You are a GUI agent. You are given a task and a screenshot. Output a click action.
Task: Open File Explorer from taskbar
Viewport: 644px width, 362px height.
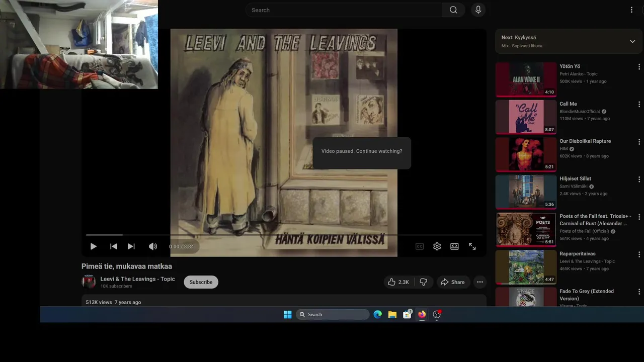(x=392, y=314)
